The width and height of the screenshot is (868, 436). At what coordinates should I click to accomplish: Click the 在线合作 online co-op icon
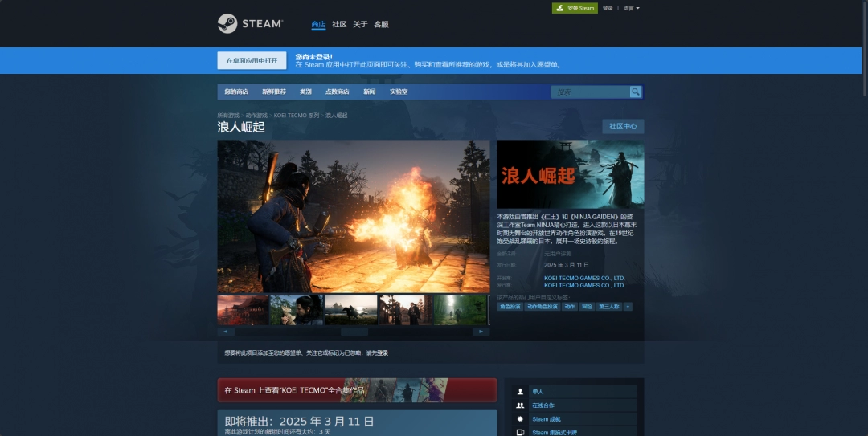pos(521,405)
